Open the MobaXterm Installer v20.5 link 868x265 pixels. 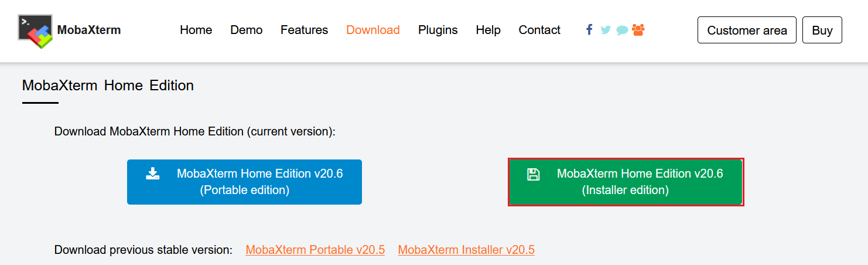pyautogui.click(x=466, y=250)
